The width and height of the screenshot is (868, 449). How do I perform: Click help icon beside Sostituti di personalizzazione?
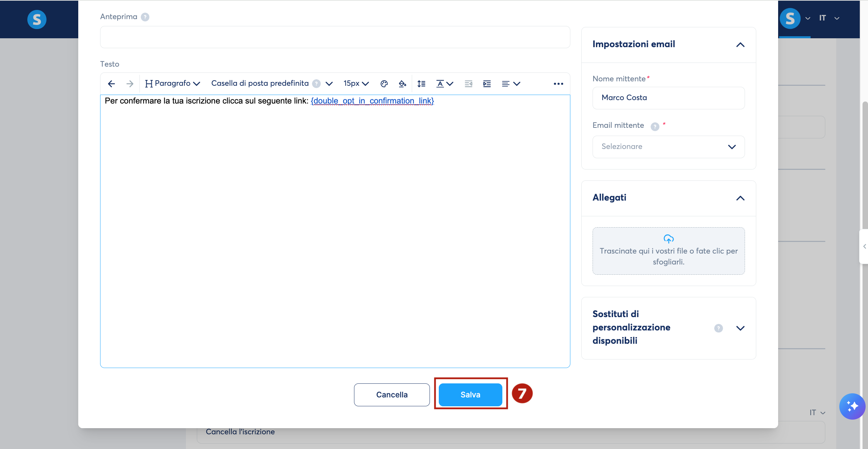718,328
